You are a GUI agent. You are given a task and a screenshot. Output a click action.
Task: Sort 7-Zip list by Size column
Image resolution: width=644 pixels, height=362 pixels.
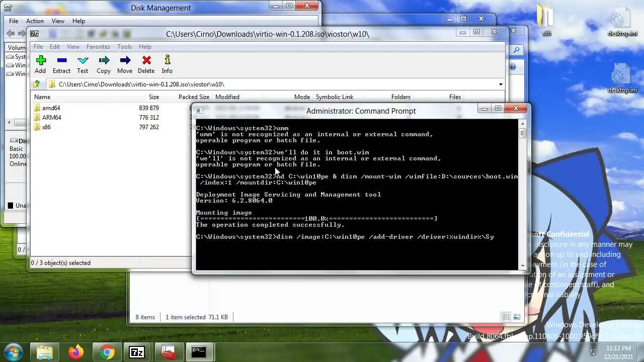(136, 97)
